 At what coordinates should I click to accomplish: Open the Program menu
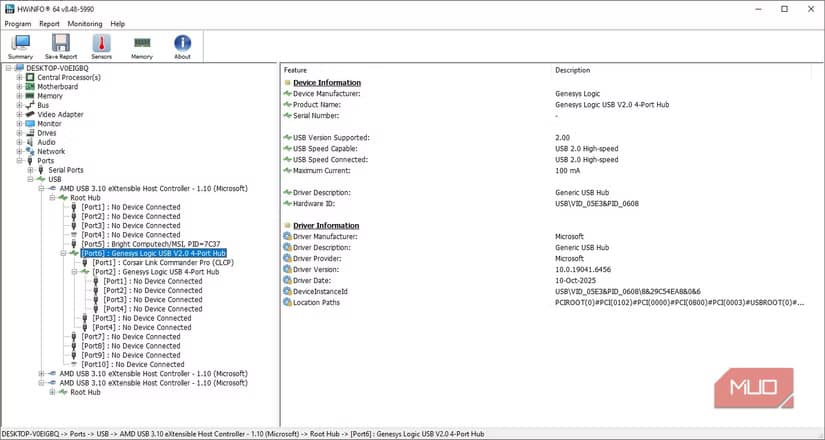(x=18, y=24)
